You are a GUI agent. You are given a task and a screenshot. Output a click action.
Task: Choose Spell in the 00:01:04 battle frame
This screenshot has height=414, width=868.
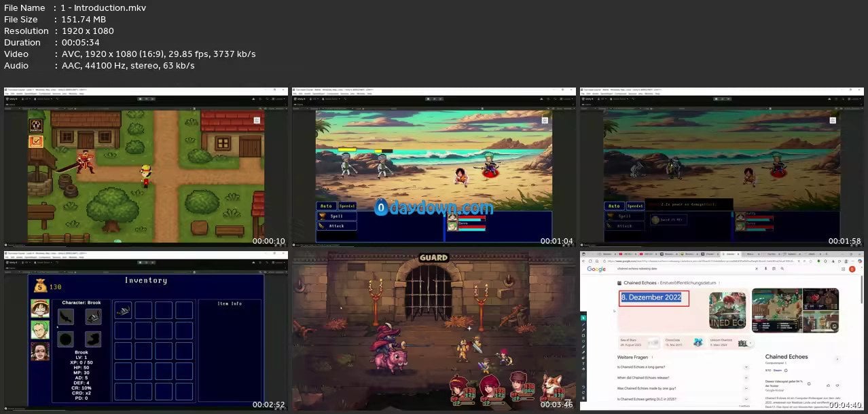(337, 216)
